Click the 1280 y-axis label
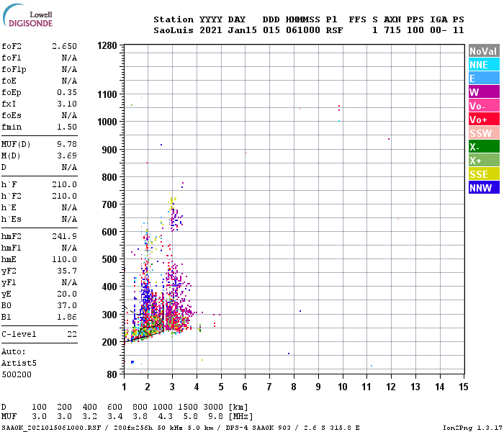The height and width of the screenshot is (432, 504). [x=107, y=45]
